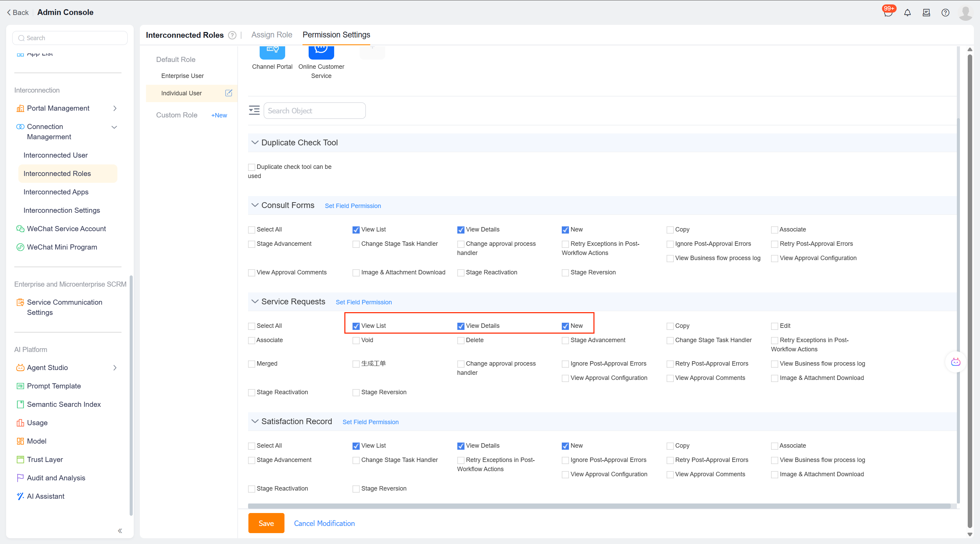
Task: Click the Audit and Analysis flag icon
Action: pos(20,478)
